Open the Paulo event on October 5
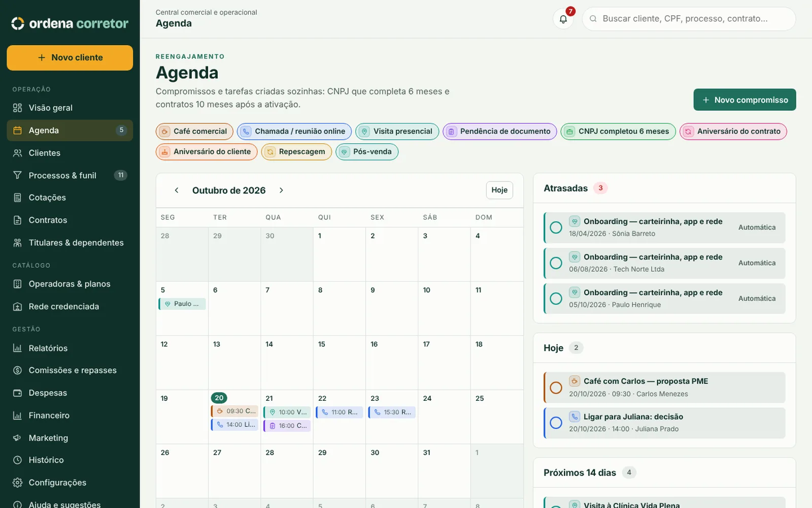Screen dimensions: 812x508 click(182, 304)
